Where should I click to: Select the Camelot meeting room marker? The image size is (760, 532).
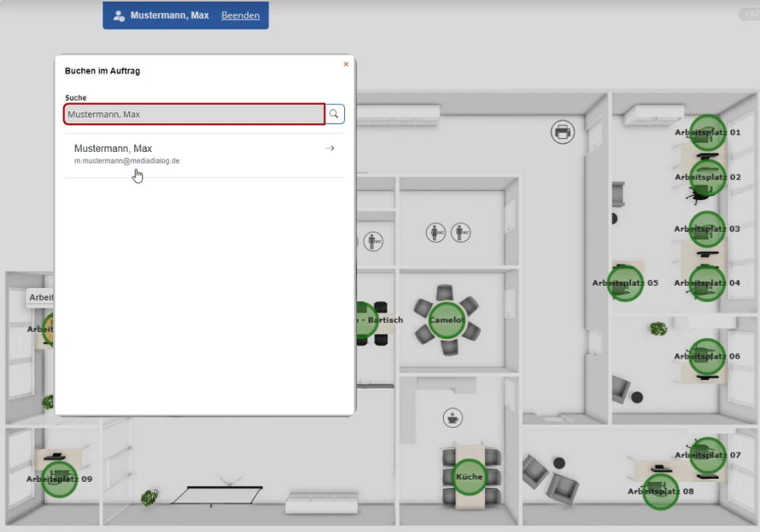click(447, 320)
